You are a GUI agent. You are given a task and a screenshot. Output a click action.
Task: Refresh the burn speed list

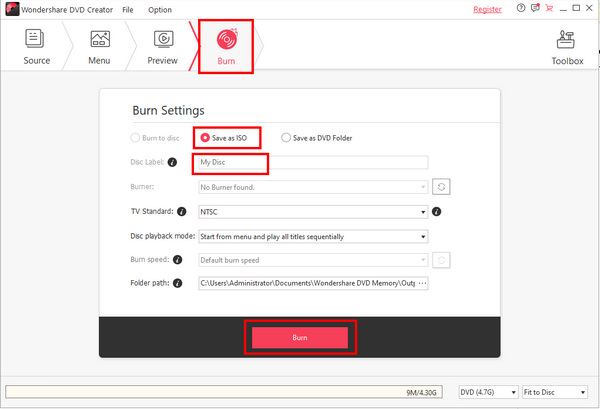(441, 260)
